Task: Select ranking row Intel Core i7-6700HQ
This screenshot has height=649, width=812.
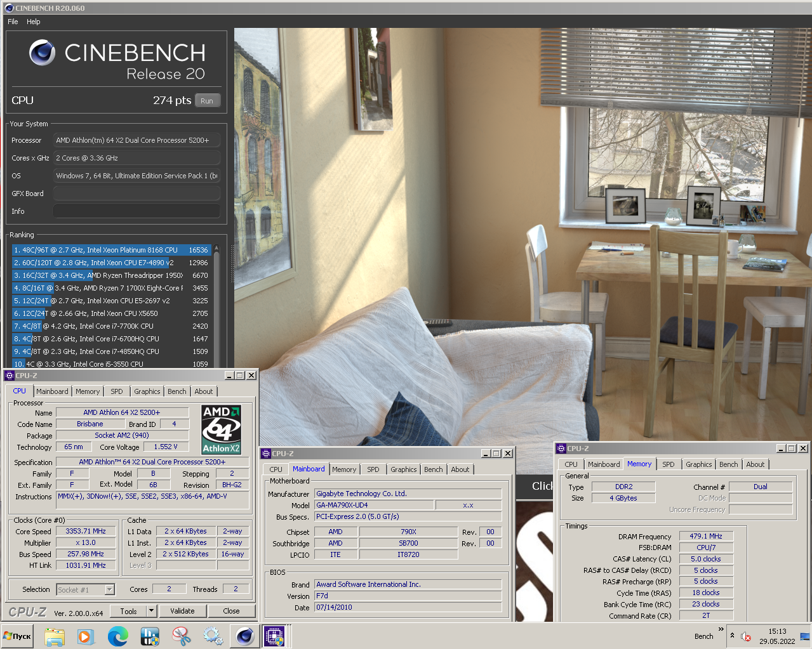Action: pyautogui.click(x=110, y=339)
